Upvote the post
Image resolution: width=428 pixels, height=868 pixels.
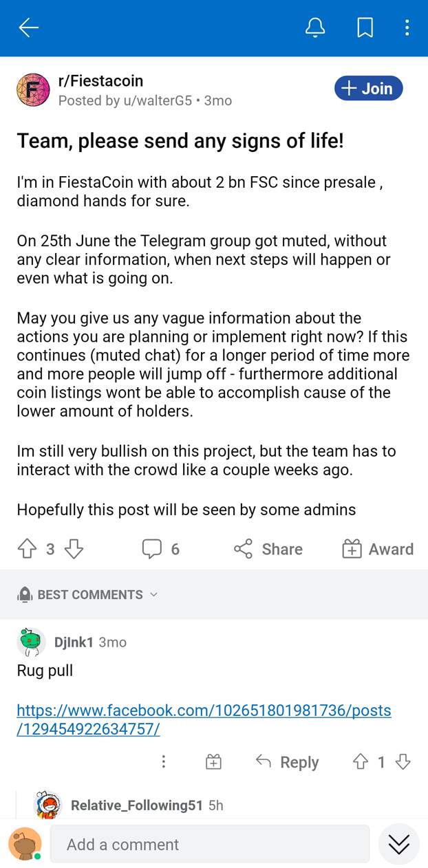(x=26, y=549)
